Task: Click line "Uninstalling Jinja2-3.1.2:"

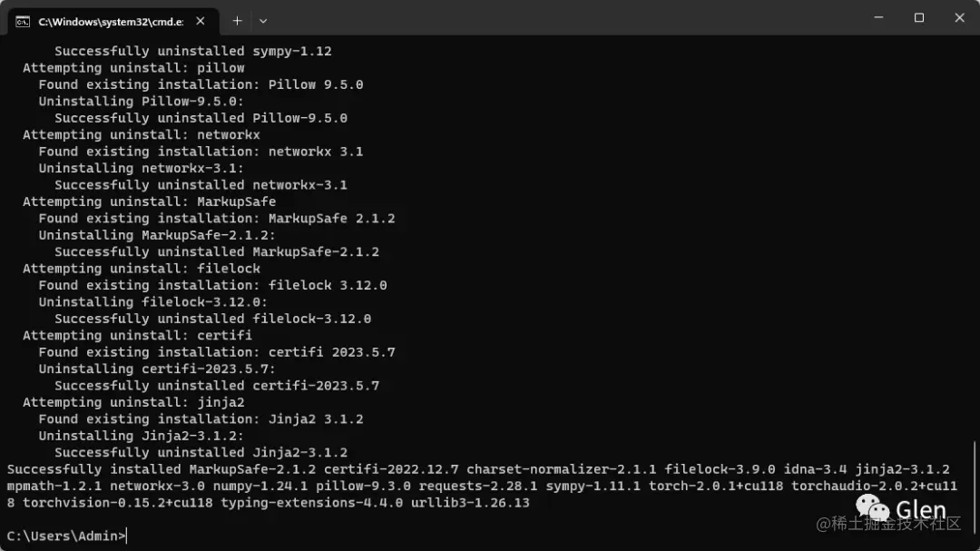Action: pos(142,436)
